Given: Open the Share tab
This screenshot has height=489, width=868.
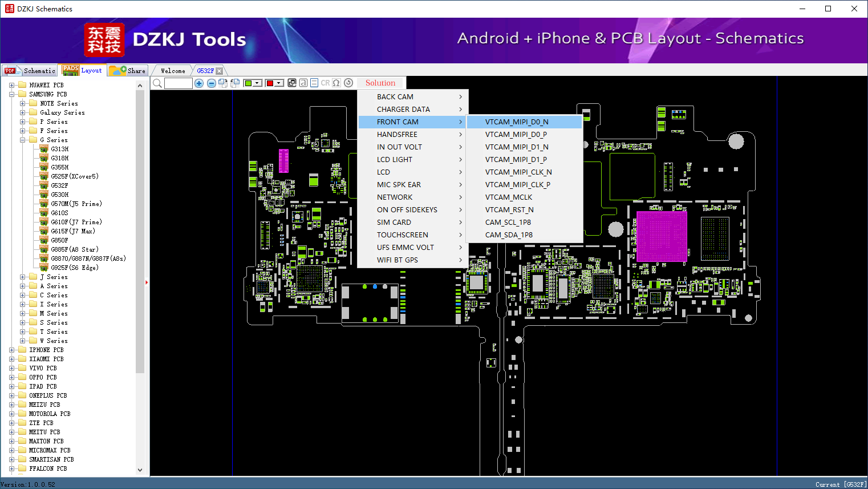Looking at the screenshot, I should [x=128, y=71].
